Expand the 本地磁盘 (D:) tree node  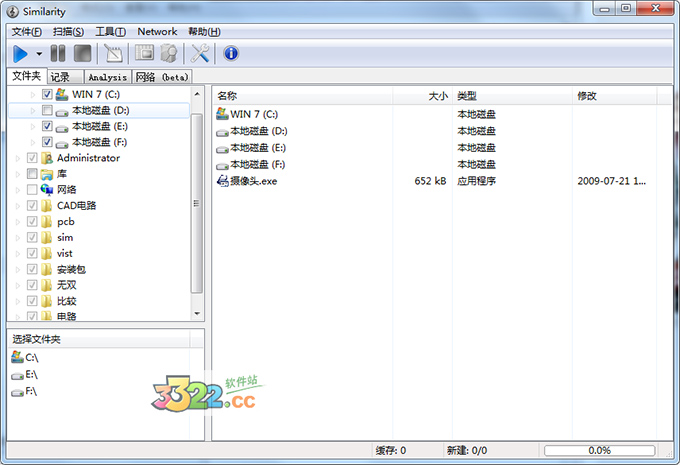33,111
